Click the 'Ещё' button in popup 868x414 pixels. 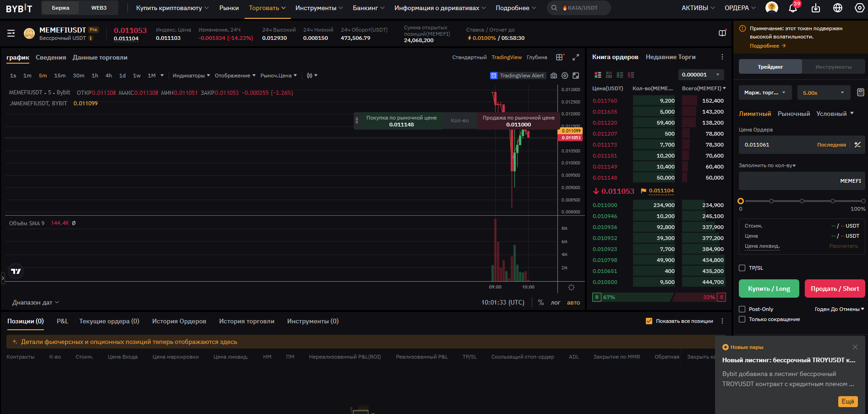coord(848,401)
